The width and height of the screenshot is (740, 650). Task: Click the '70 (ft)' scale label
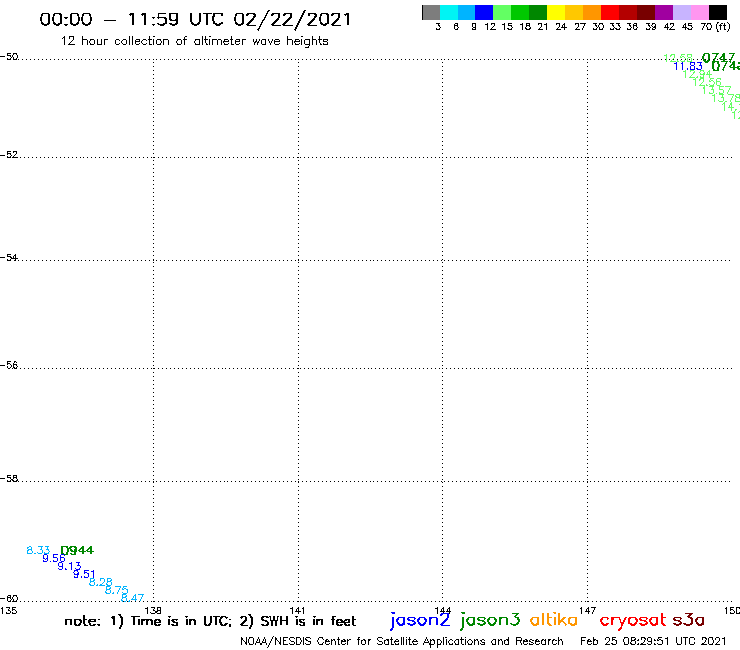715,27
